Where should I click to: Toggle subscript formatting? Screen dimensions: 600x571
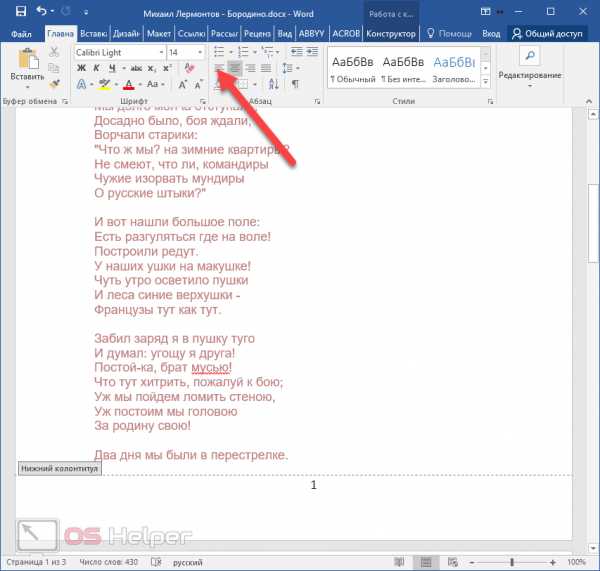point(152,69)
